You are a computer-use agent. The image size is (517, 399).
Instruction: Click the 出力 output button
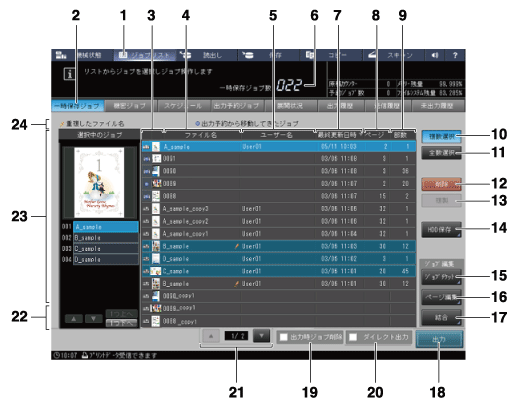pyautogui.click(x=439, y=339)
